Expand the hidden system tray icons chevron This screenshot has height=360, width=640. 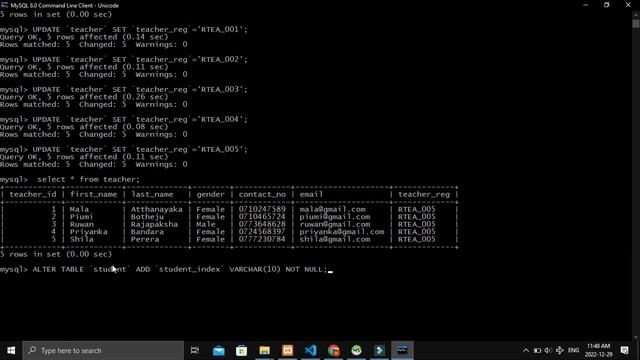(x=526, y=350)
